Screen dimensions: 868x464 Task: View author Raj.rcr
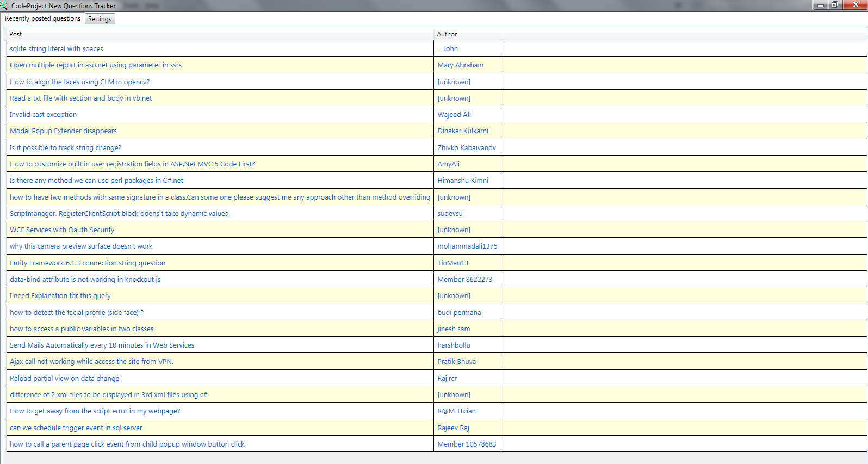[448, 379]
